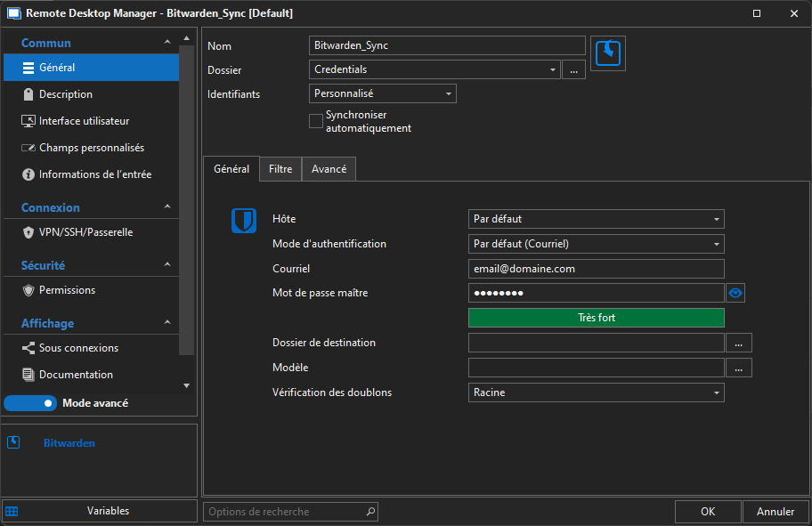Image resolution: width=812 pixels, height=526 pixels.
Task: Reveal master password with eye icon
Action: tap(735, 293)
